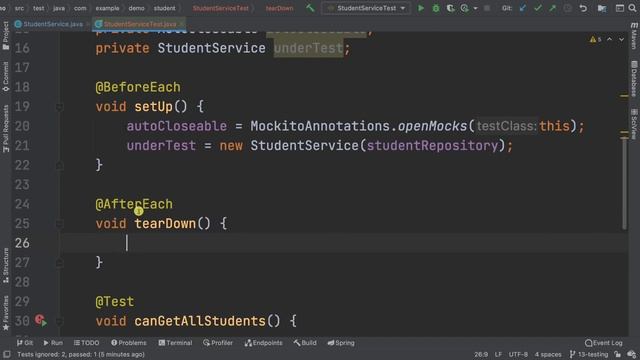This screenshot has width=640, height=360.
Task: Expand the arrow beside the profiler run icon
Action: pyautogui.click(x=475, y=8)
